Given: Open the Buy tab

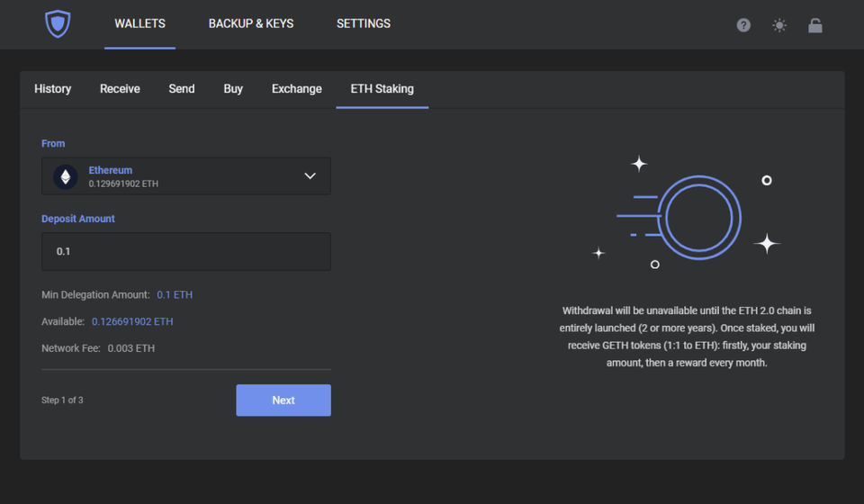Looking at the screenshot, I should click(x=233, y=89).
